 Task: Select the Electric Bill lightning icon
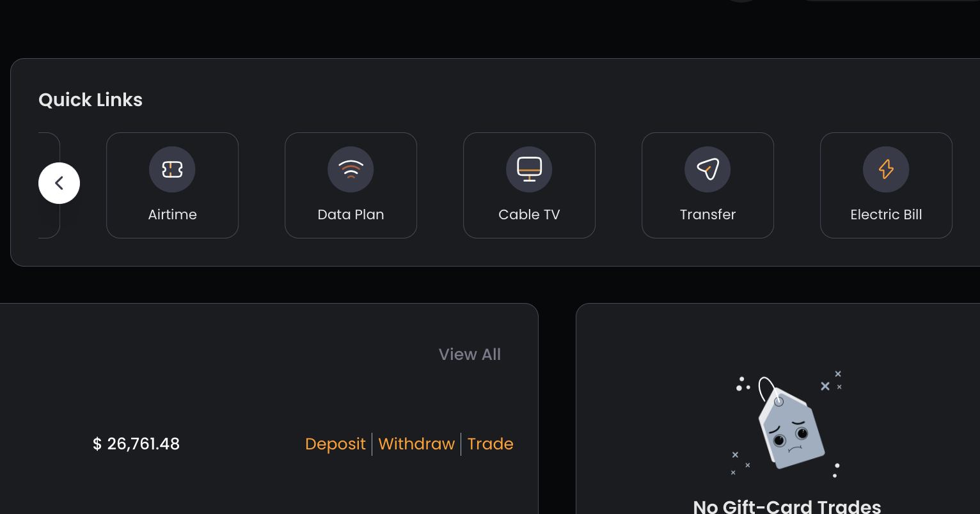886,169
